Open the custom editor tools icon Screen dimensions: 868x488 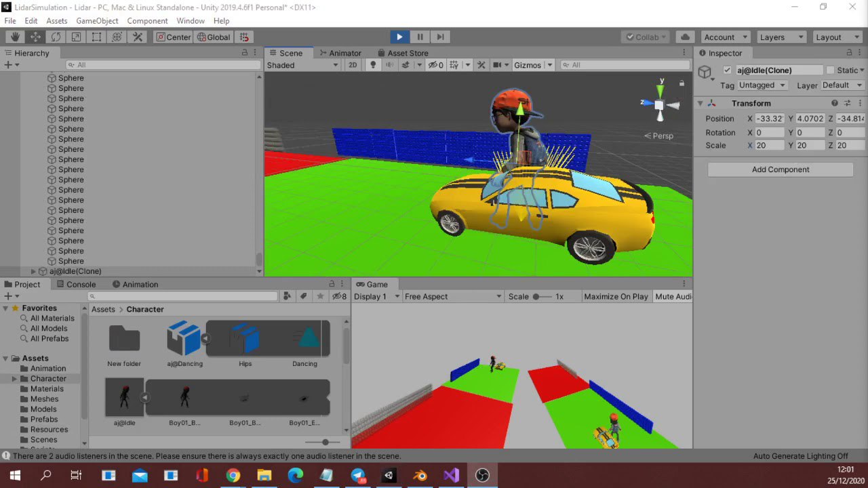(x=137, y=37)
